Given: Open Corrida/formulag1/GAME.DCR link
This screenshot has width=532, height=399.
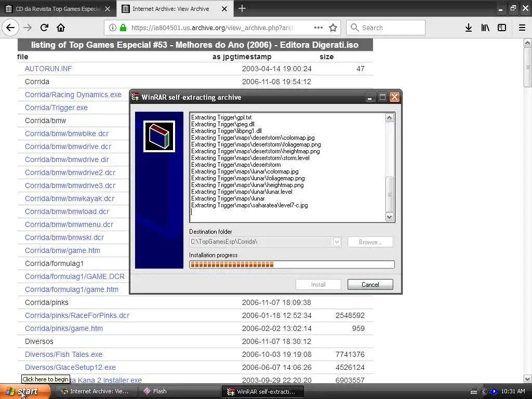Looking at the screenshot, I should [x=75, y=276].
